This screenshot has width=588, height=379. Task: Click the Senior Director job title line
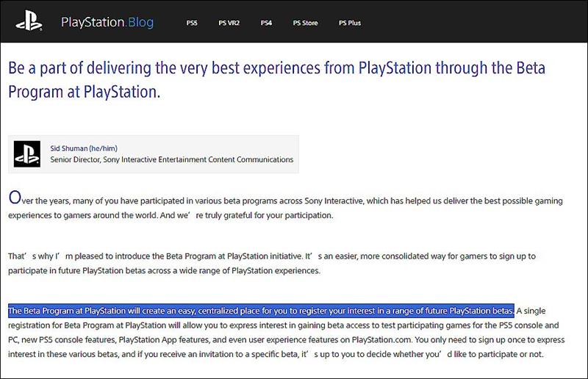point(171,159)
